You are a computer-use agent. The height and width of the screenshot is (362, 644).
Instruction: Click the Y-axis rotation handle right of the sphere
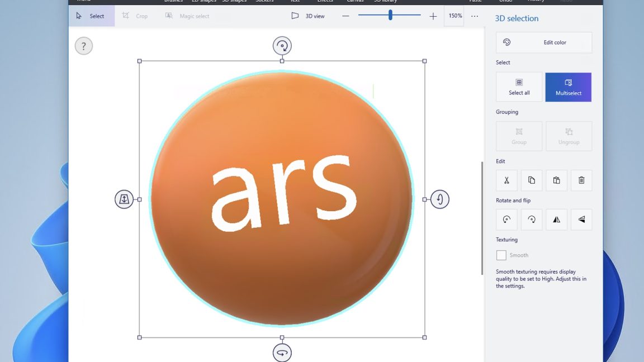pyautogui.click(x=440, y=199)
